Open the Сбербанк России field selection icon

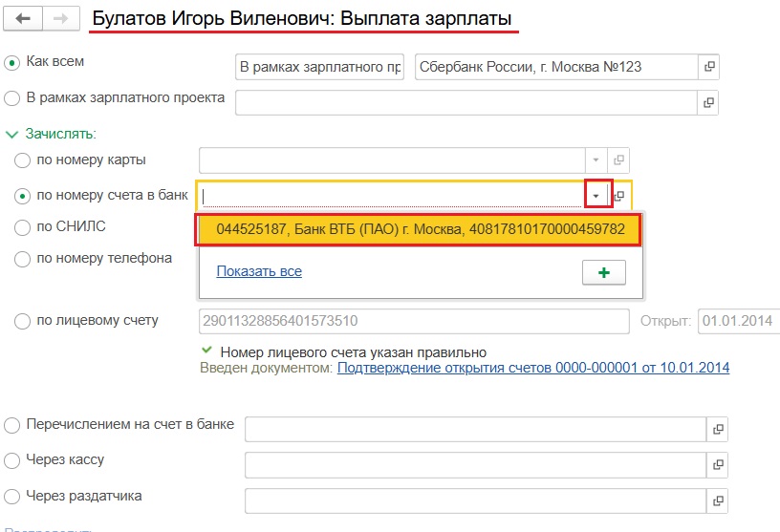click(708, 67)
